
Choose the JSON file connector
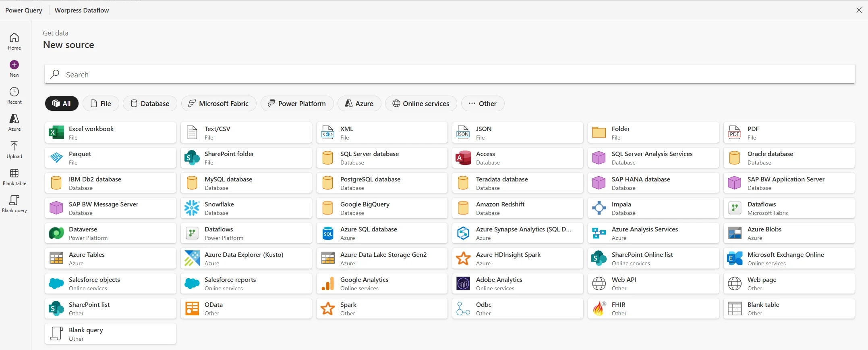coord(518,133)
